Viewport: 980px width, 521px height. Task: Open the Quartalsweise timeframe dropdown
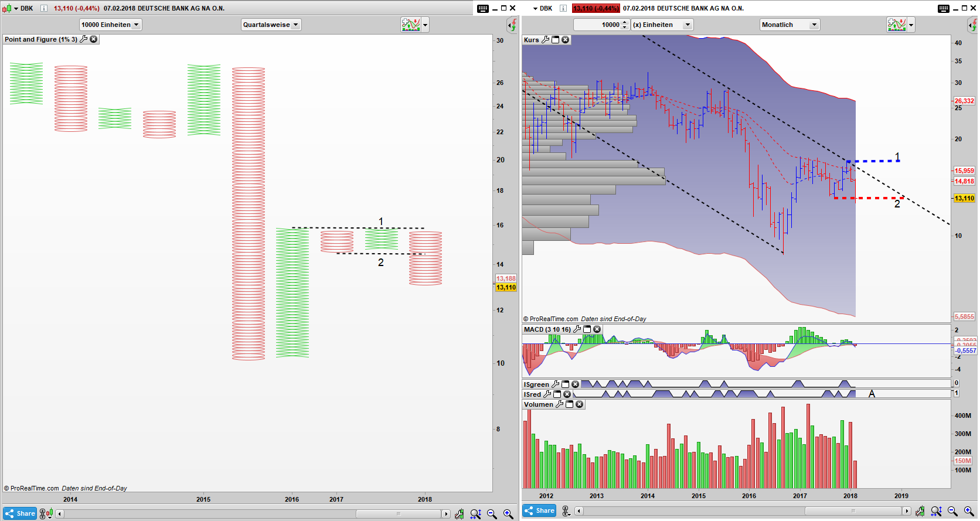tap(271, 25)
